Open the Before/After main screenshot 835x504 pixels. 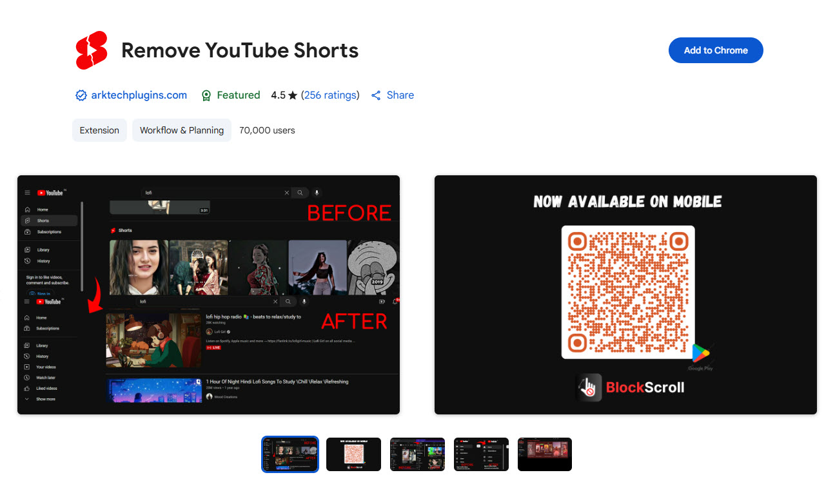[x=208, y=295]
